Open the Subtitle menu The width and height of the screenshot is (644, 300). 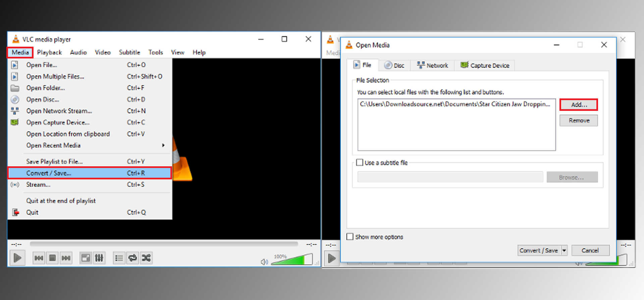129,52
